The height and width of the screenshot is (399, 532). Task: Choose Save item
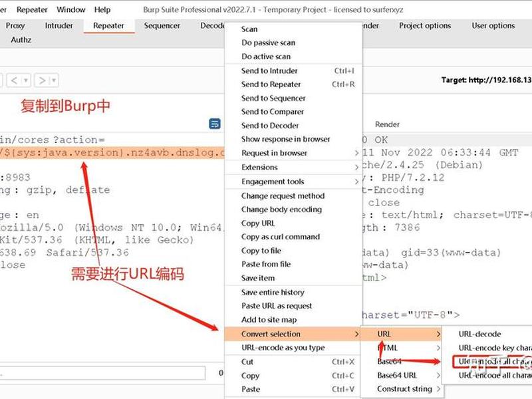pos(293,278)
